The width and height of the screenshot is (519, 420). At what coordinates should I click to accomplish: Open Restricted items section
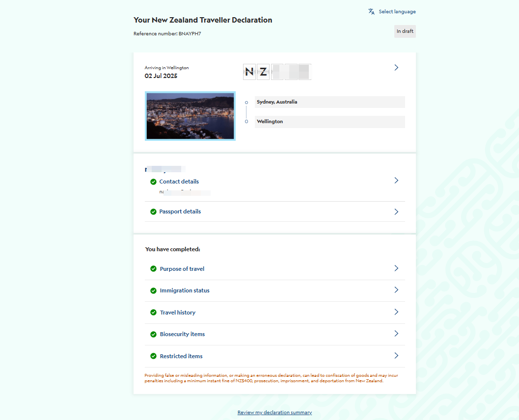click(181, 356)
